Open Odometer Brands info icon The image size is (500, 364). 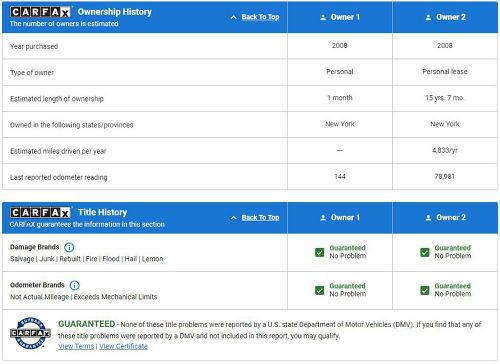[x=75, y=285]
